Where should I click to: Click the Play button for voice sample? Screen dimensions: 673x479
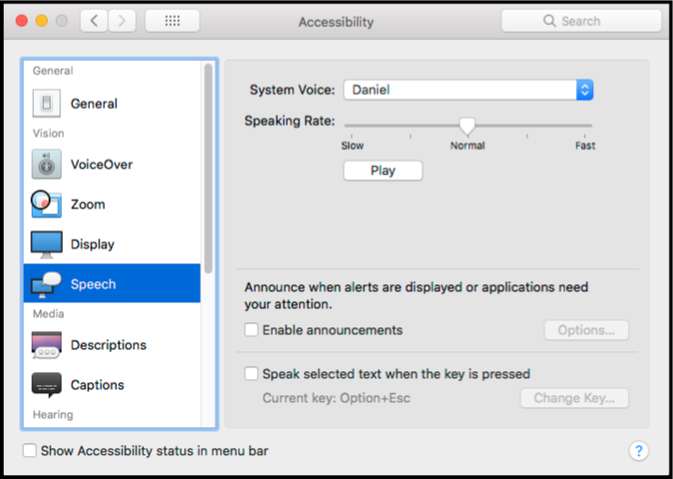pyautogui.click(x=383, y=171)
